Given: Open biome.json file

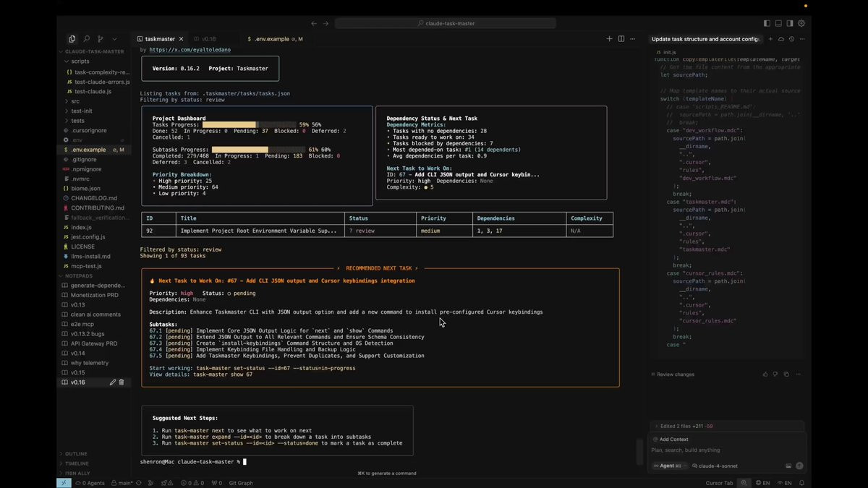Looking at the screenshot, I should click(95, 188).
